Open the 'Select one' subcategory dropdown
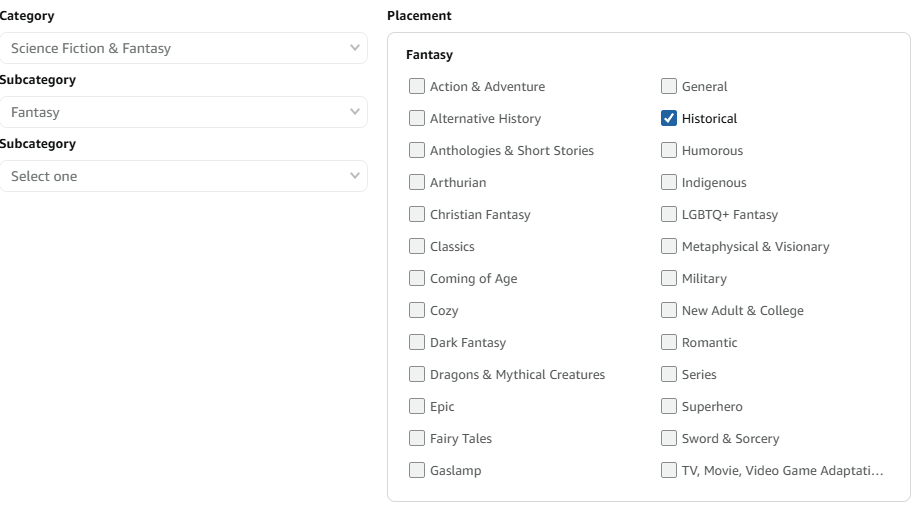The image size is (920, 510). tap(183, 176)
